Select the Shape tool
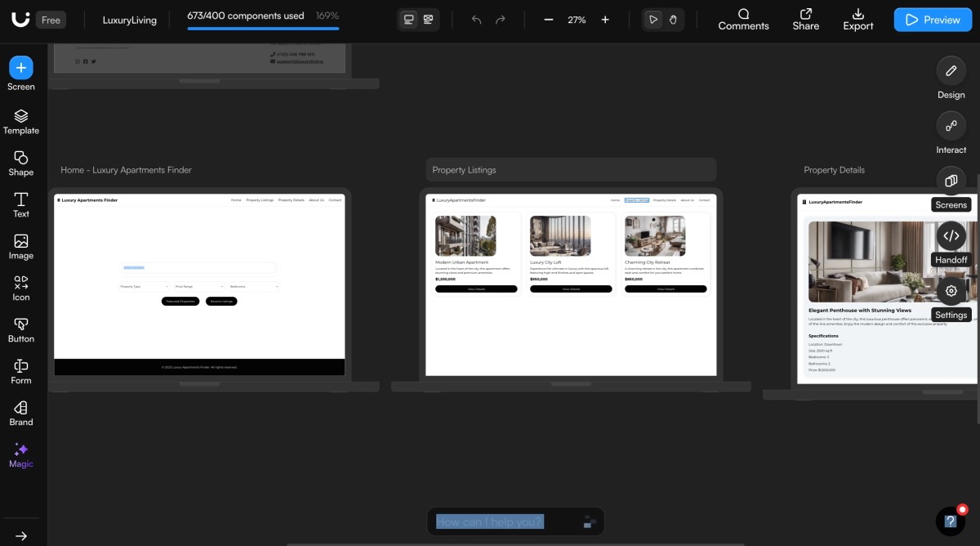Screen dimensions: 980x546 tap(21, 163)
